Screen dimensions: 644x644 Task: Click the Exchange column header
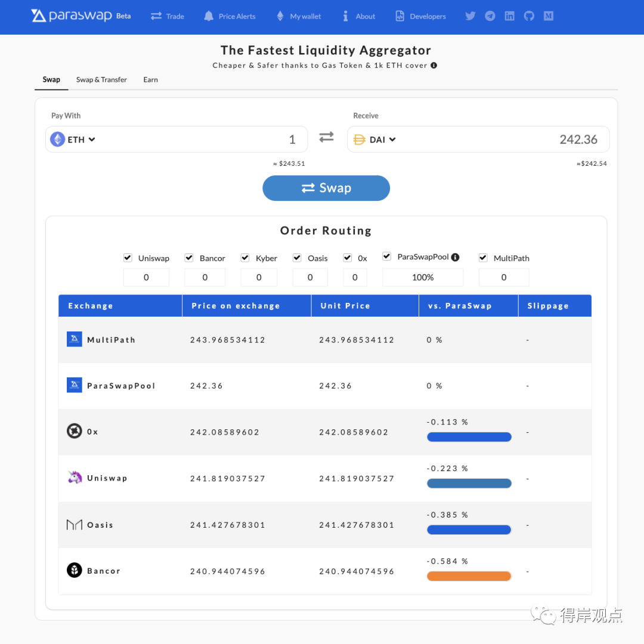[120, 305]
